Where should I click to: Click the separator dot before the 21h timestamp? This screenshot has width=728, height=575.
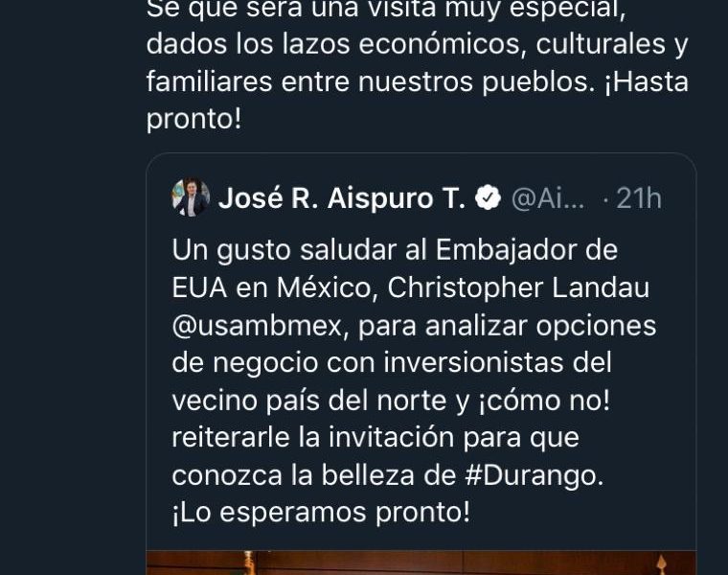point(605,199)
